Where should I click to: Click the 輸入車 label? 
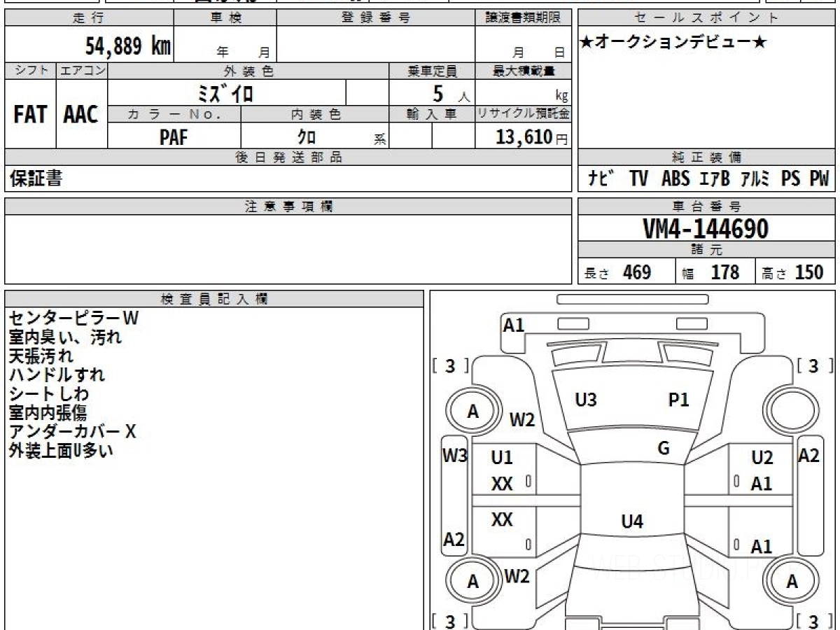tap(432, 114)
